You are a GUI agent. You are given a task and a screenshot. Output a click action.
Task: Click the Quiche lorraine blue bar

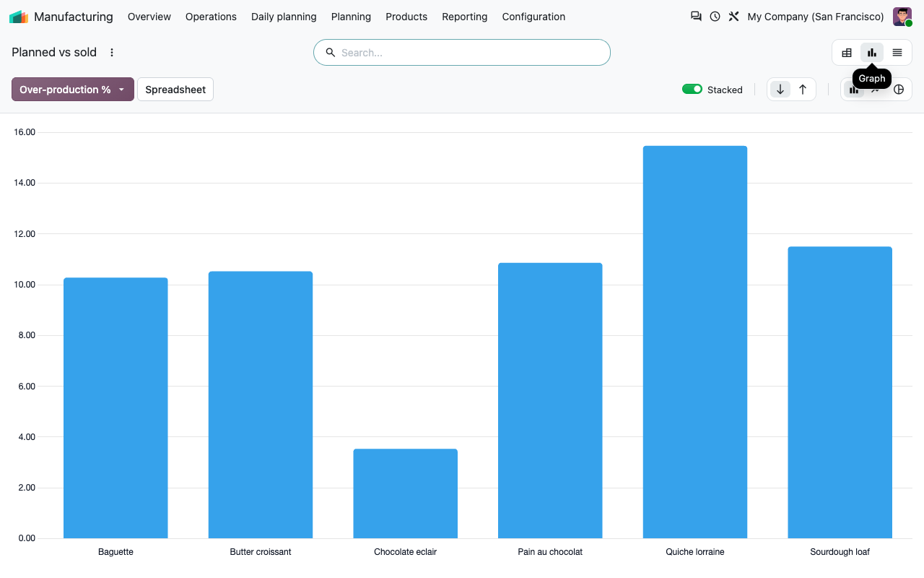pos(695,342)
